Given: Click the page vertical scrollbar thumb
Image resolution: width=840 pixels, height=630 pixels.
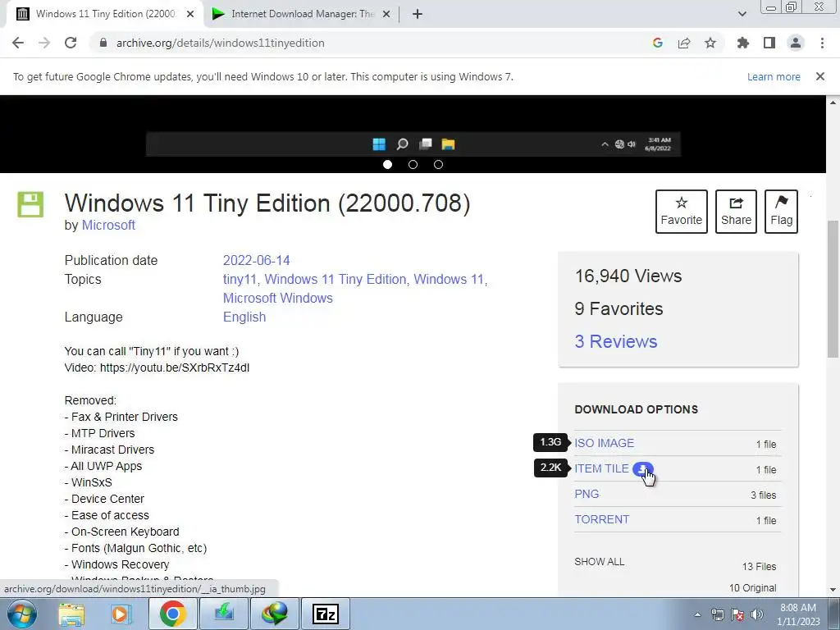Looking at the screenshot, I should (x=833, y=289).
